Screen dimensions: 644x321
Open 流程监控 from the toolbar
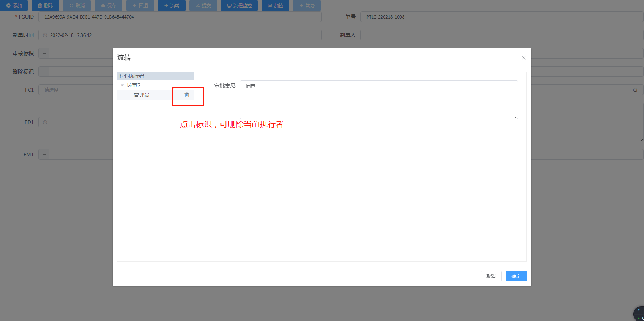[x=239, y=6]
